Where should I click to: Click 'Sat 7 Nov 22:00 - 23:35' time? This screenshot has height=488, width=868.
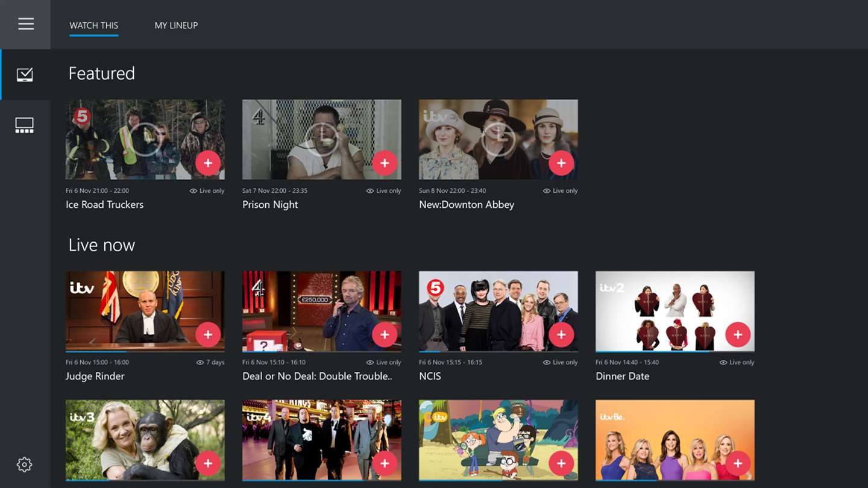point(275,191)
